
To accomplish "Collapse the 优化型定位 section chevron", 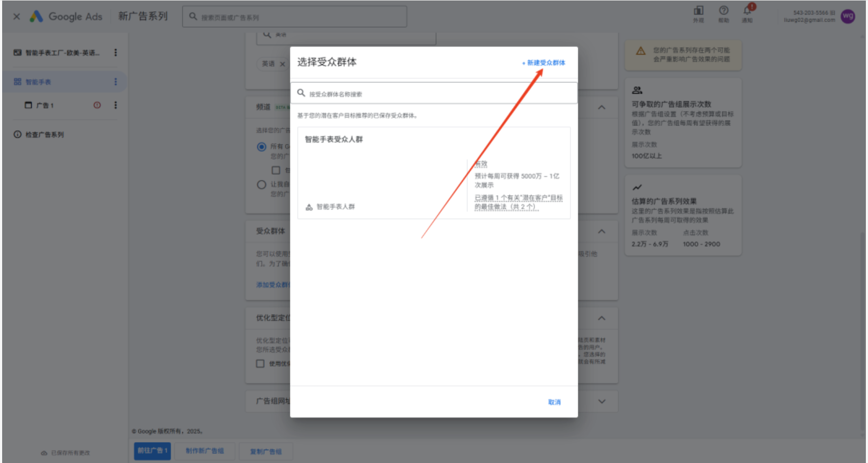I will pyautogui.click(x=602, y=318).
